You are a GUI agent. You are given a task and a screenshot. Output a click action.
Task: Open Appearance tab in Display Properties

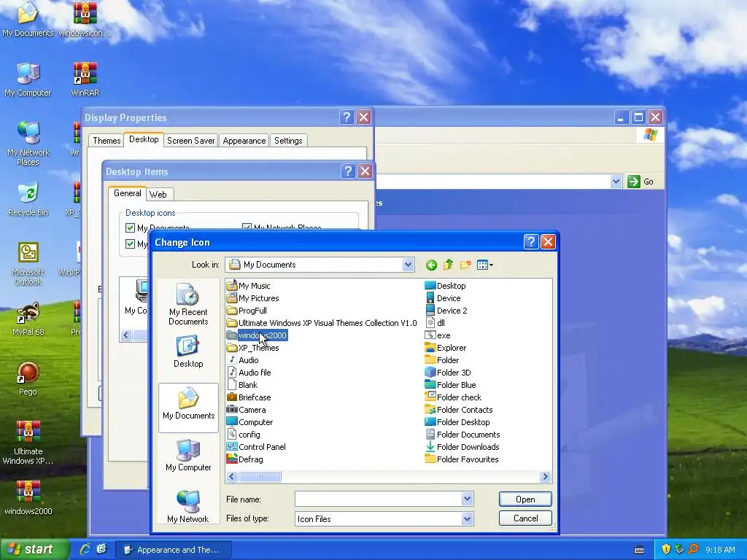[x=244, y=141]
